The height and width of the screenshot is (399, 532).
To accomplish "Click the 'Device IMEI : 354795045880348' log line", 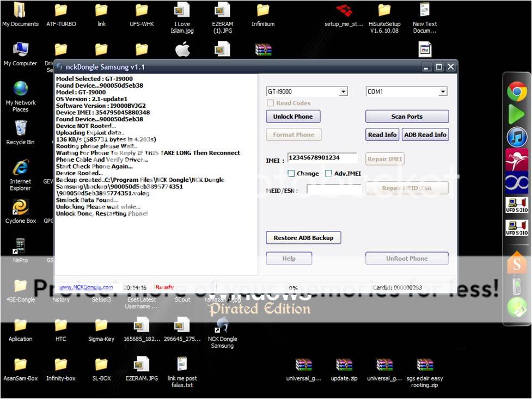I will click(x=103, y=112).
